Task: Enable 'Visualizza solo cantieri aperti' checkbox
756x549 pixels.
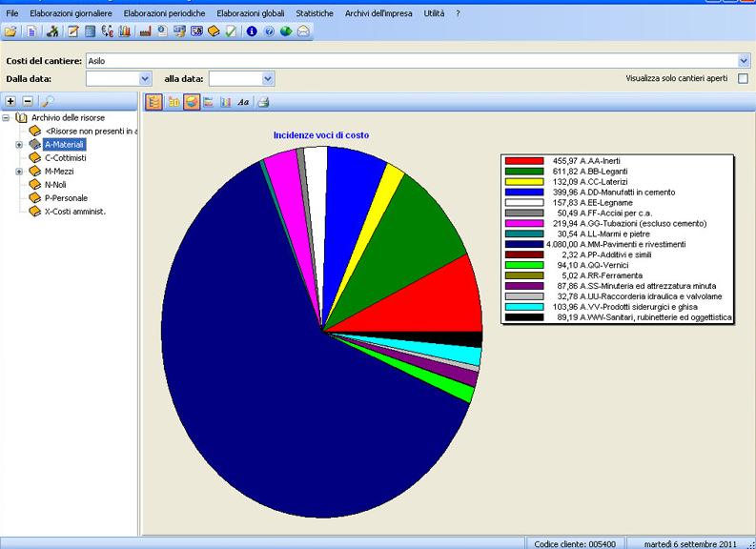Action: click(x=743, y=78)
